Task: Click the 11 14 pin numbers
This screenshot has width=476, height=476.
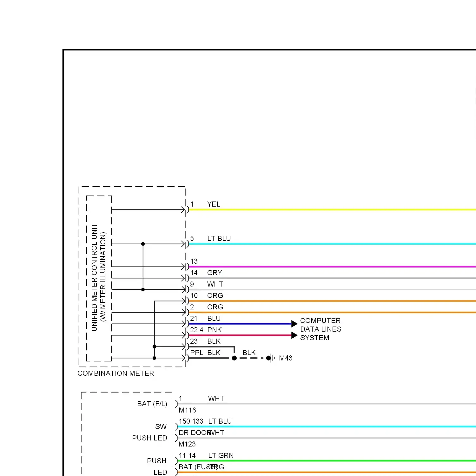Action: [x=187, y=455]
